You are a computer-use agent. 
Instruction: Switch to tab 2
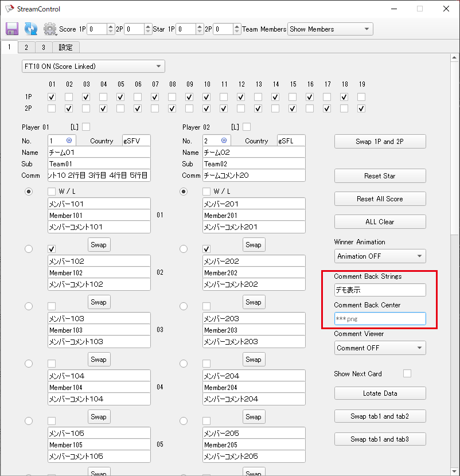26,48
